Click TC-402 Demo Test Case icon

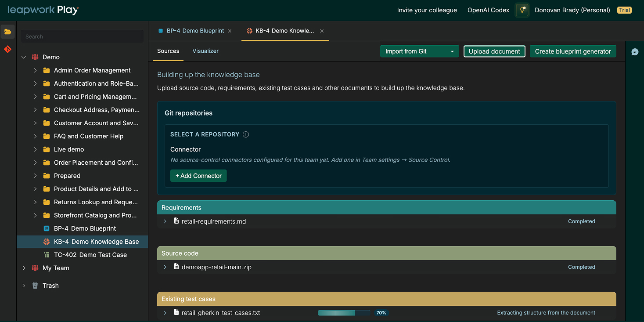click(47, 255)
